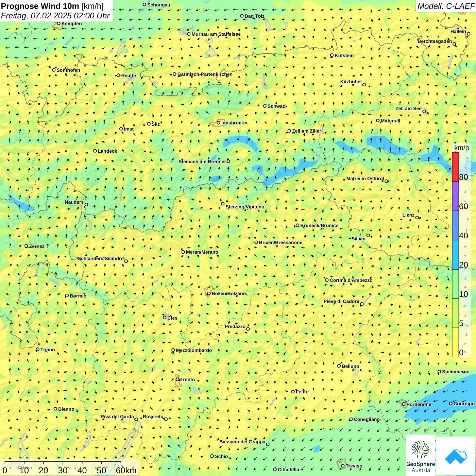Click the 'Zell am Ziller' label
Screen dimensions: 476x476
(x=306, y=131)
